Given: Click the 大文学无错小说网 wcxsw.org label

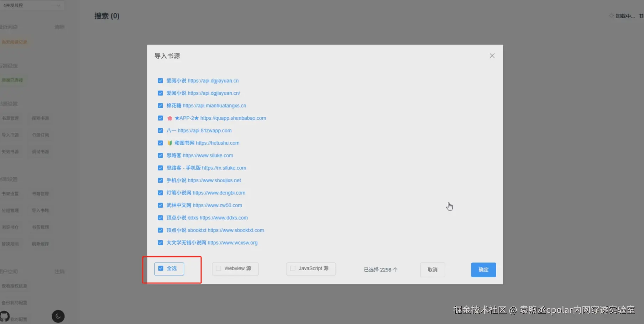Looking at the screenshot, I should (212, 243).
